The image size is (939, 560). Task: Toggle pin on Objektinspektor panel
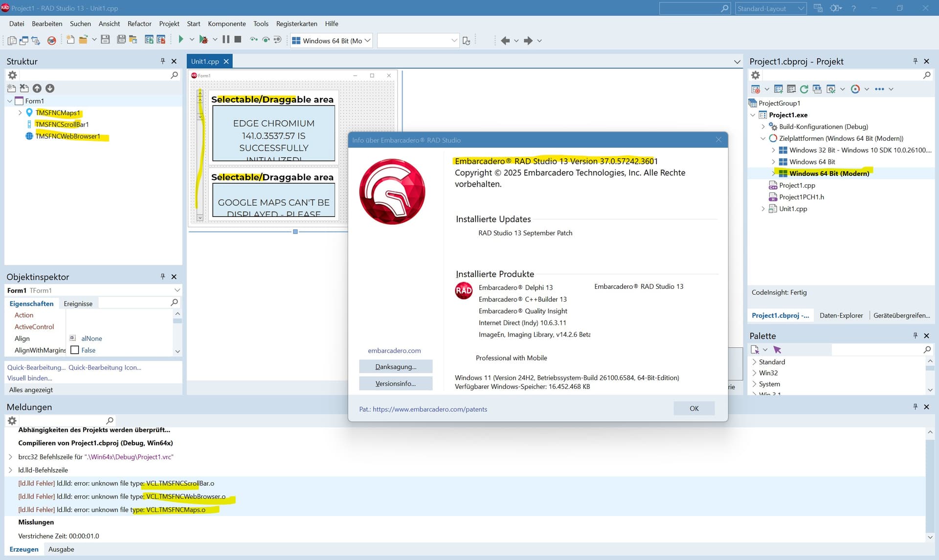point(163,277)
